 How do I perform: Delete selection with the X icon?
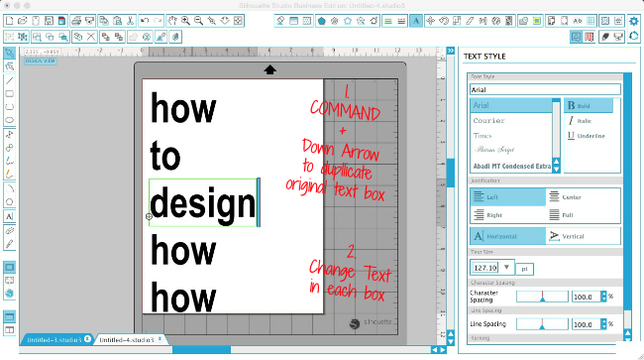point(91,37)
